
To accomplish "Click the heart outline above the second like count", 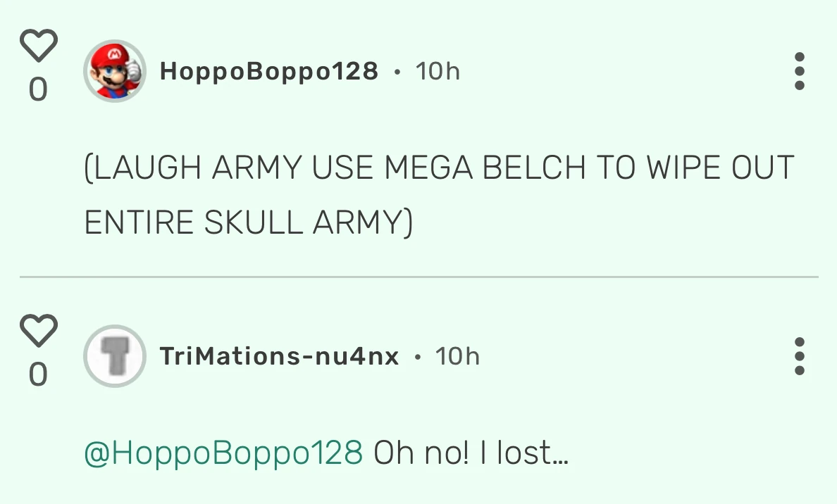I will click(38, 332).
